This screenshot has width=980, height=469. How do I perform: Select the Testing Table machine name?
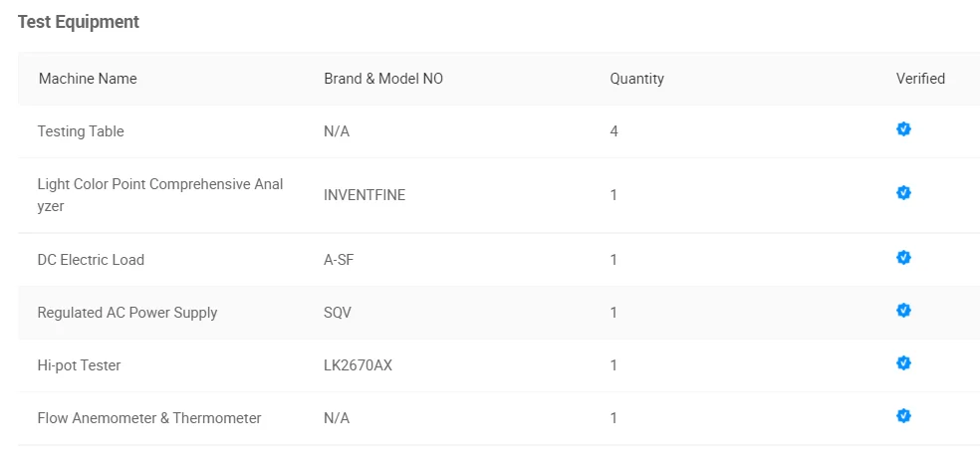[81, 131]
